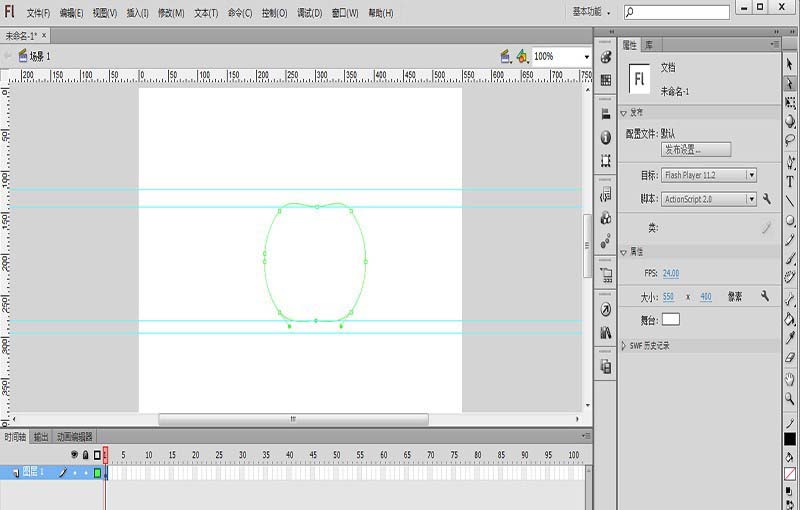This screenshot has height=510, width=800.
Task: Open the 控制(O) menu
Action: click(x=274, y=13)
